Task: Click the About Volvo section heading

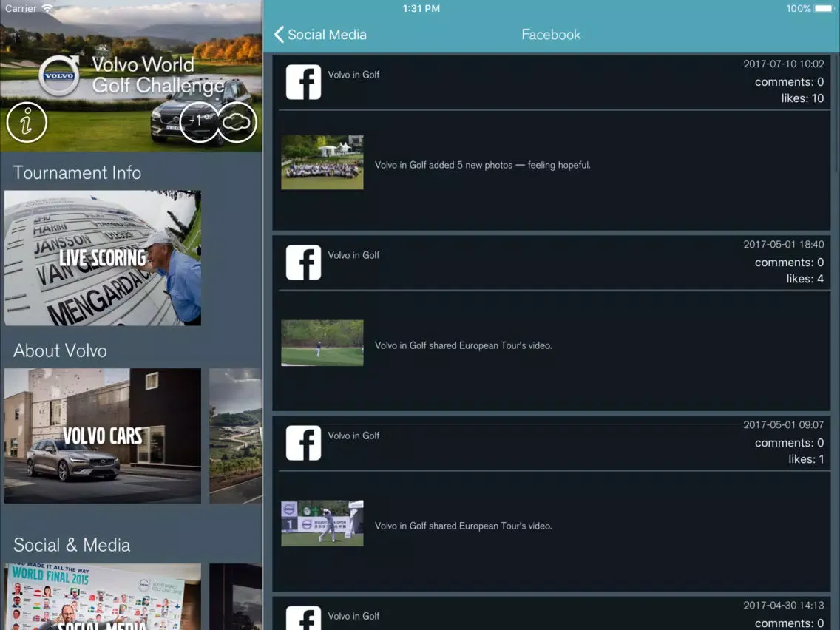Action: 60,351
